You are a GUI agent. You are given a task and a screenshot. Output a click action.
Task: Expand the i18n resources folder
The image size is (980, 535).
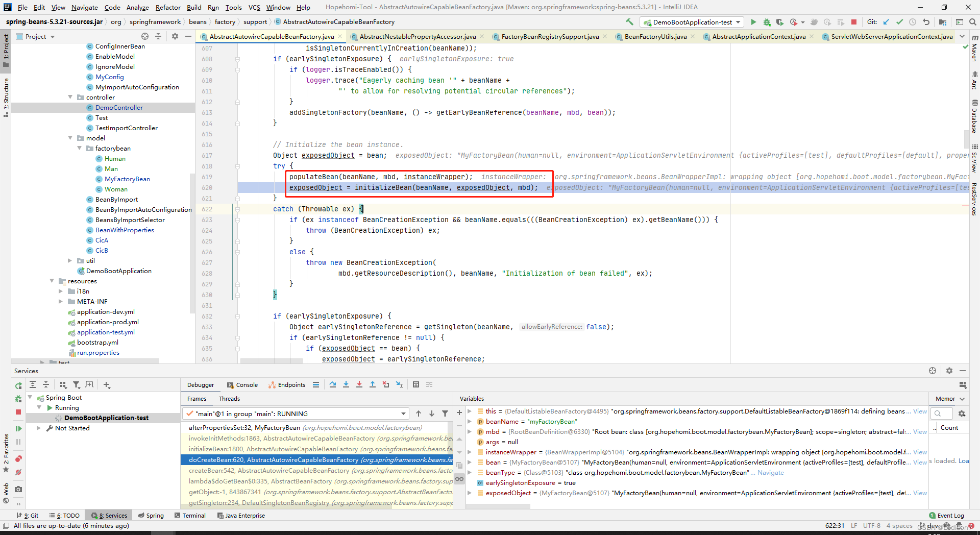pos(61,291)
